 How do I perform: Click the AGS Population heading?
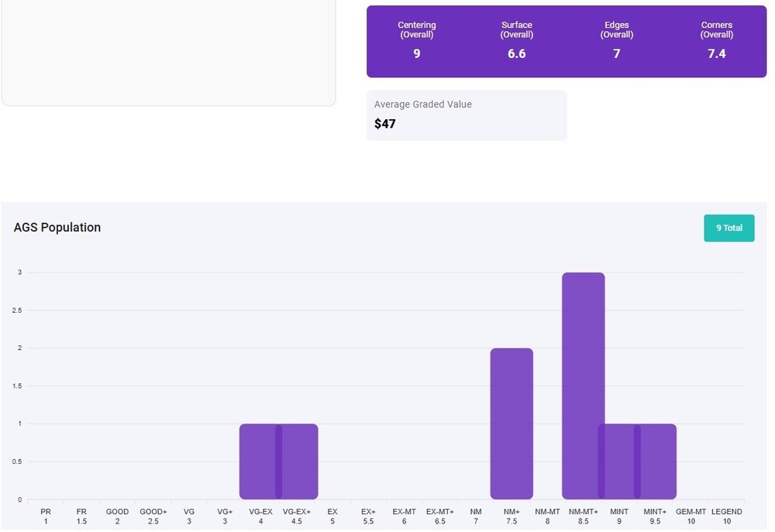(x=57, y=228)
